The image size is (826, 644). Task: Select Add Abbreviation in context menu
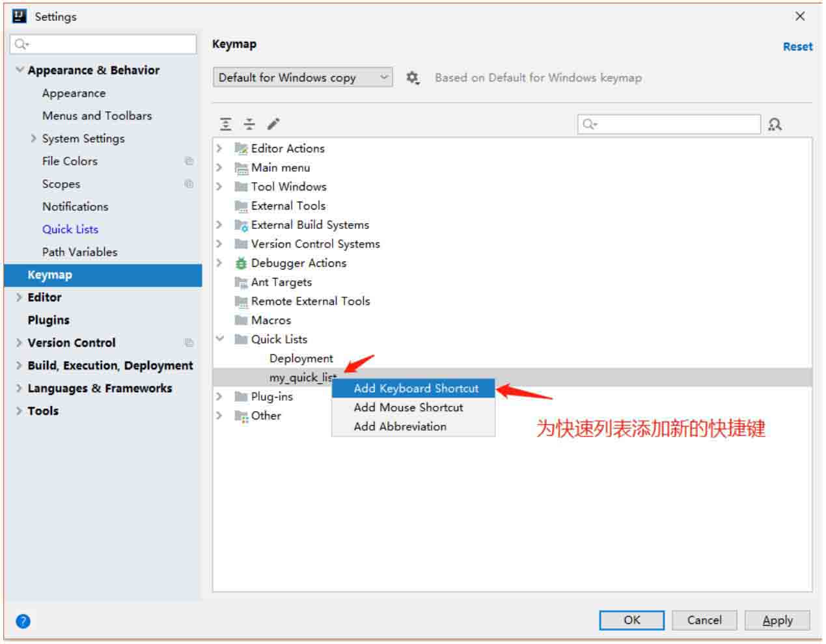coord(400,427)
